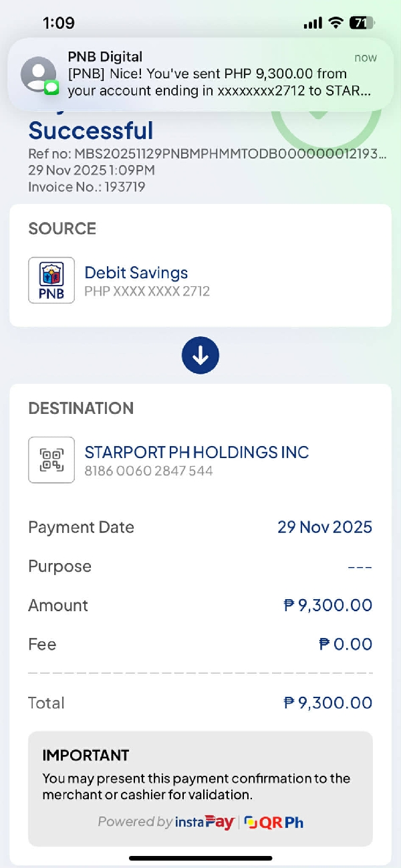
Task: Tap the InstaPay logo
Action: [x=204, y=822]
